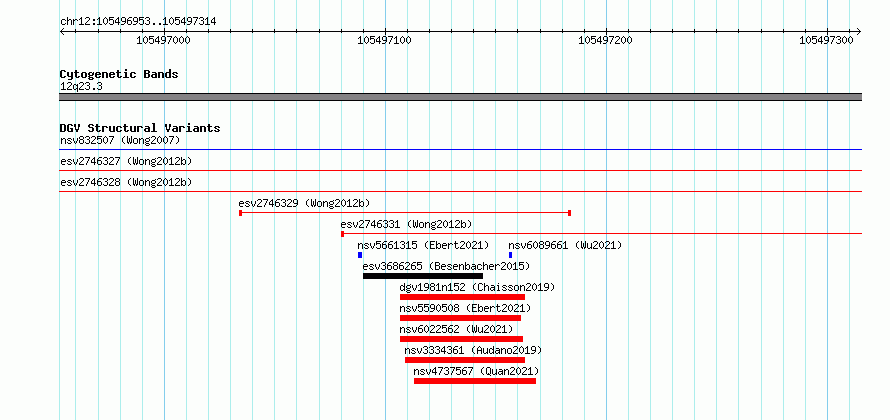
Task: Click the red nsv6022562 variant bar
Action: point(461,339)
